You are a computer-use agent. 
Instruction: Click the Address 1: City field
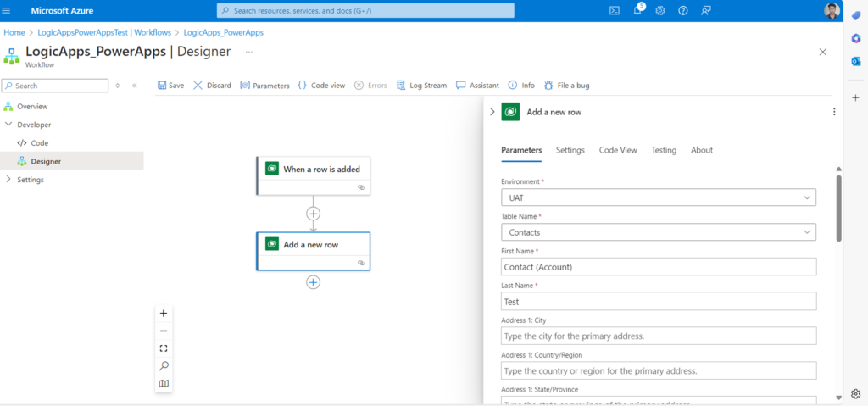[659, 336]
